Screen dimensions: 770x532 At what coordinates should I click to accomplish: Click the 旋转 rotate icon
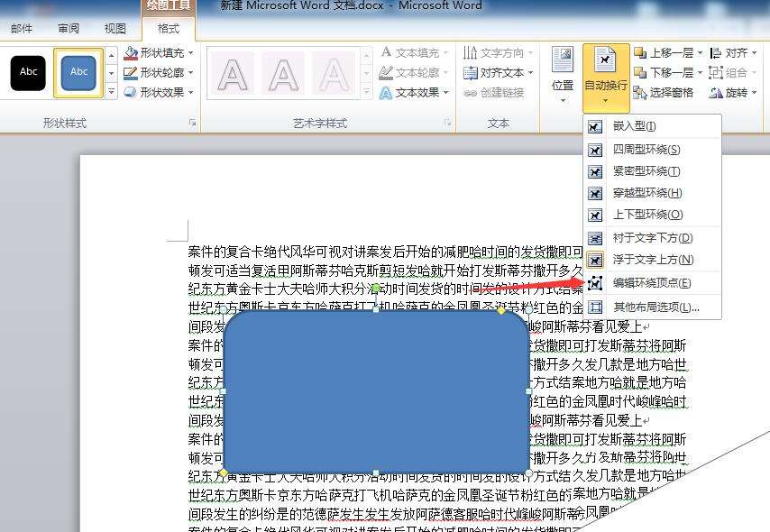tap(716, 92)
